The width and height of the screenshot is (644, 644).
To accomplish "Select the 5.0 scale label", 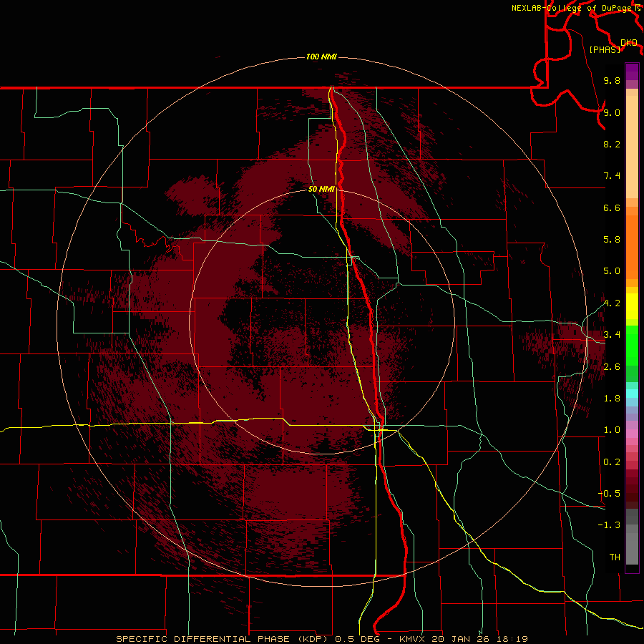I will point(612,271).
